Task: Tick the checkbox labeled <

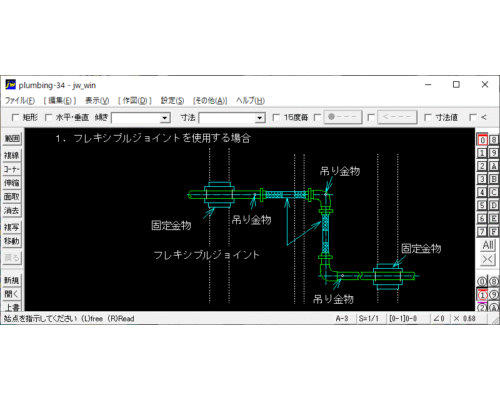Action: point(473,118)
